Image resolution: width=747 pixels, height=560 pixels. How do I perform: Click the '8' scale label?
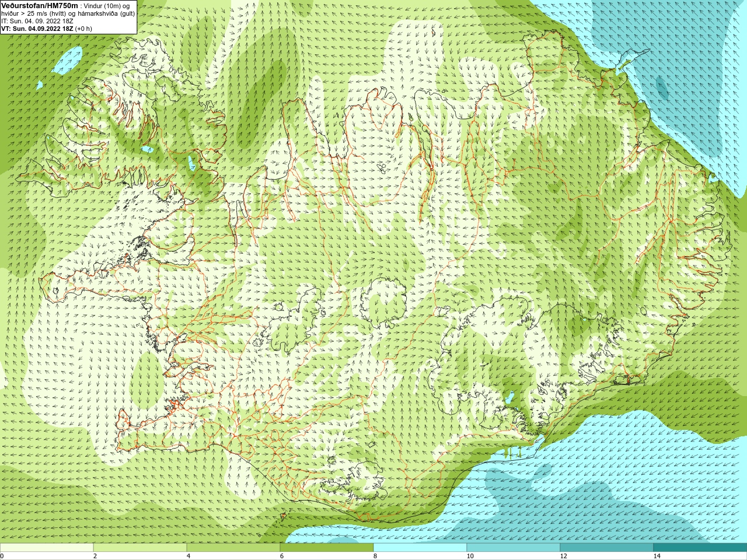point(375,556)
